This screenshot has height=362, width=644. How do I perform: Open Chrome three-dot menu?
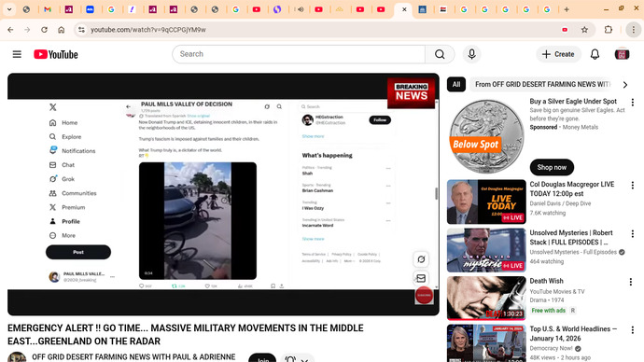point(634,30)
